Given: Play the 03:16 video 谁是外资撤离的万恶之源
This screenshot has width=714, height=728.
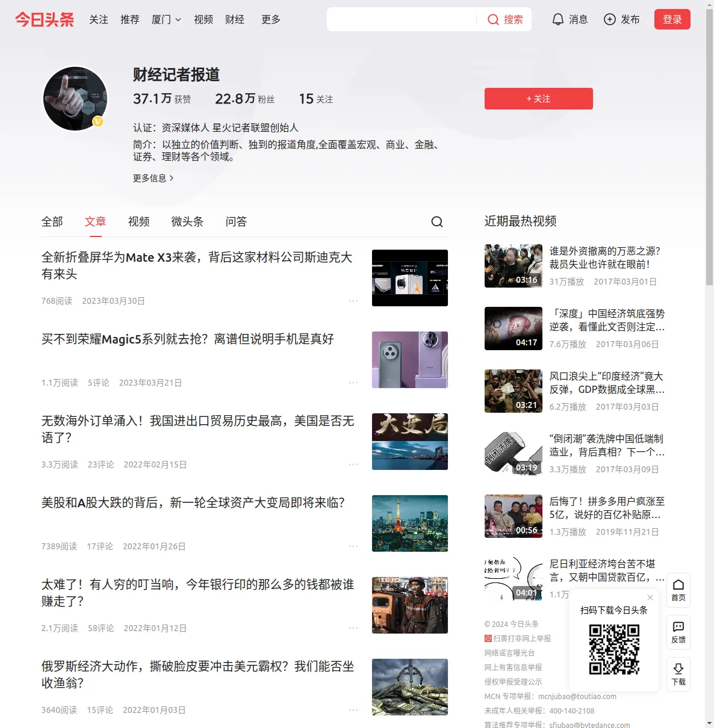Looking at the screenshot, I should (x=514, y=266).
